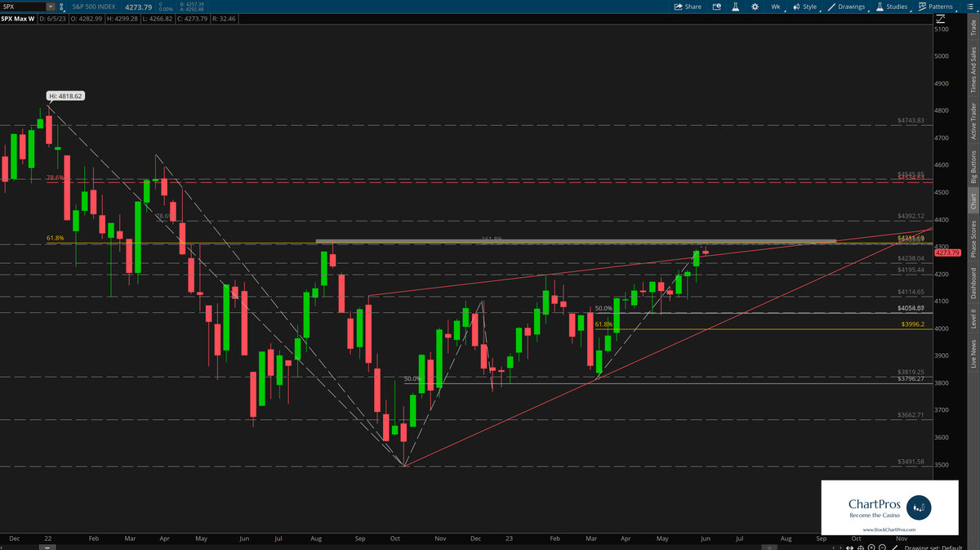Open the Wk aggregation dropdown

point(776,7)
